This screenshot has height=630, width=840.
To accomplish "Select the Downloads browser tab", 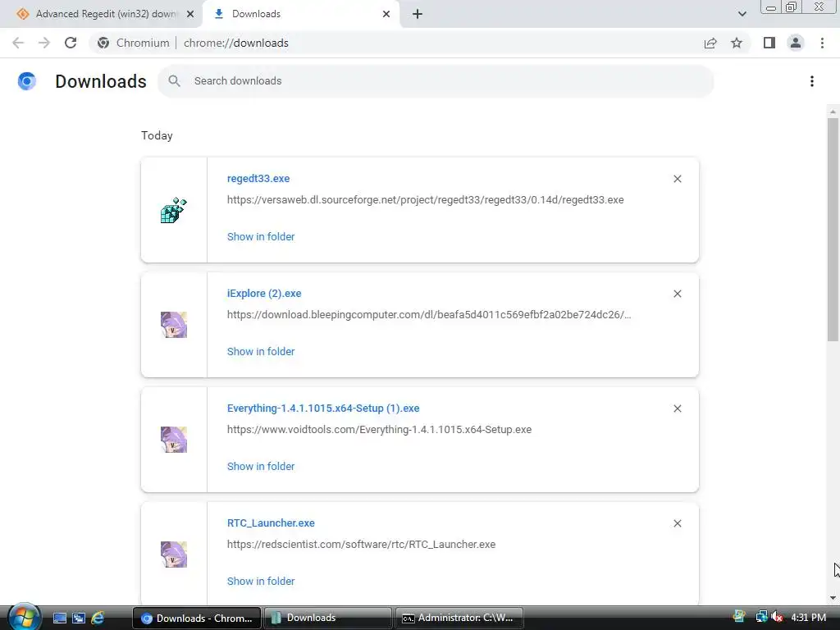I will [302, 14].
